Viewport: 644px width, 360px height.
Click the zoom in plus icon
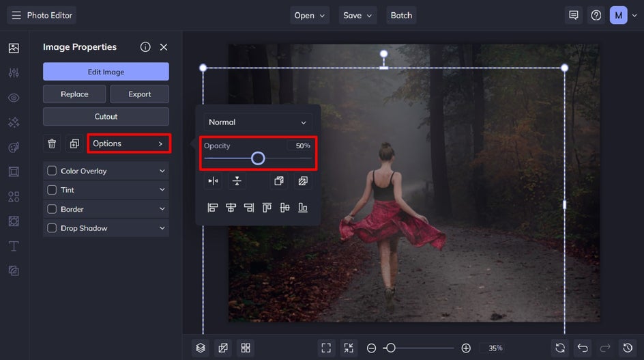pos(466,348)
